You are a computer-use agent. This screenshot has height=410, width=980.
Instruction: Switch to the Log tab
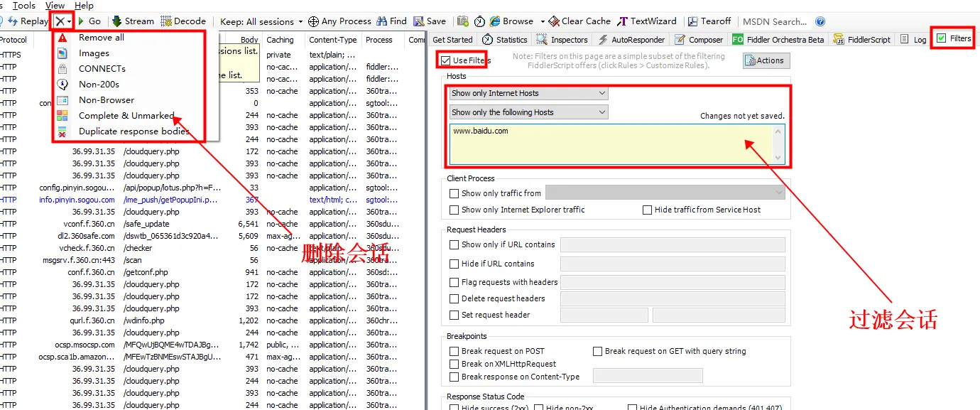coord(913,40)
